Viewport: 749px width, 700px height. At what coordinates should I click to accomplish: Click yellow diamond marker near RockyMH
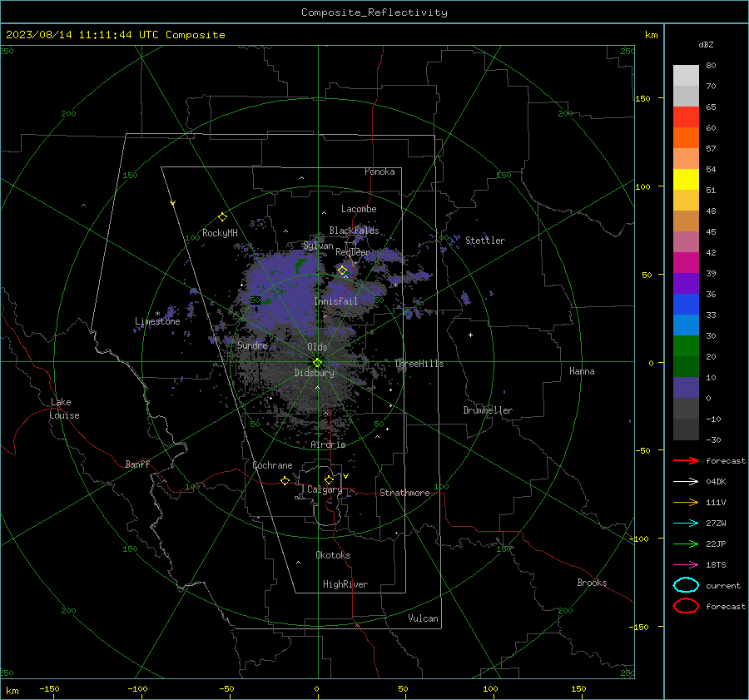pos(222,217)
